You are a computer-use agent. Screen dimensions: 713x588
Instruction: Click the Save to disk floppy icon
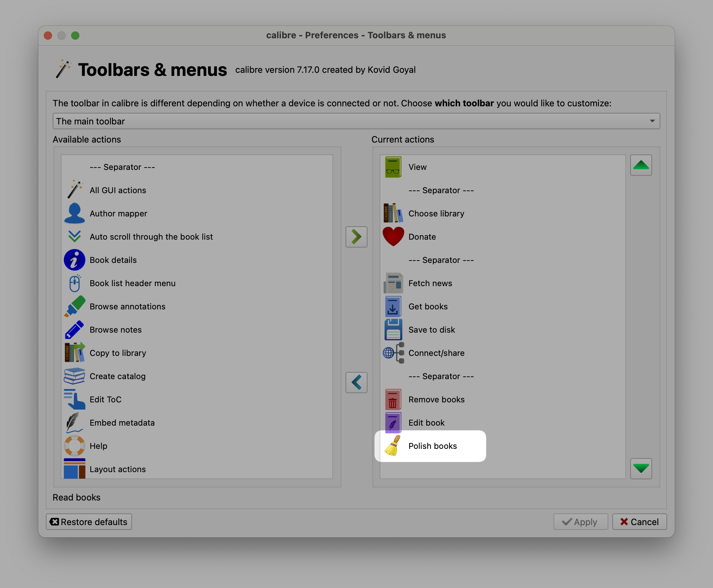pos(393,330)
